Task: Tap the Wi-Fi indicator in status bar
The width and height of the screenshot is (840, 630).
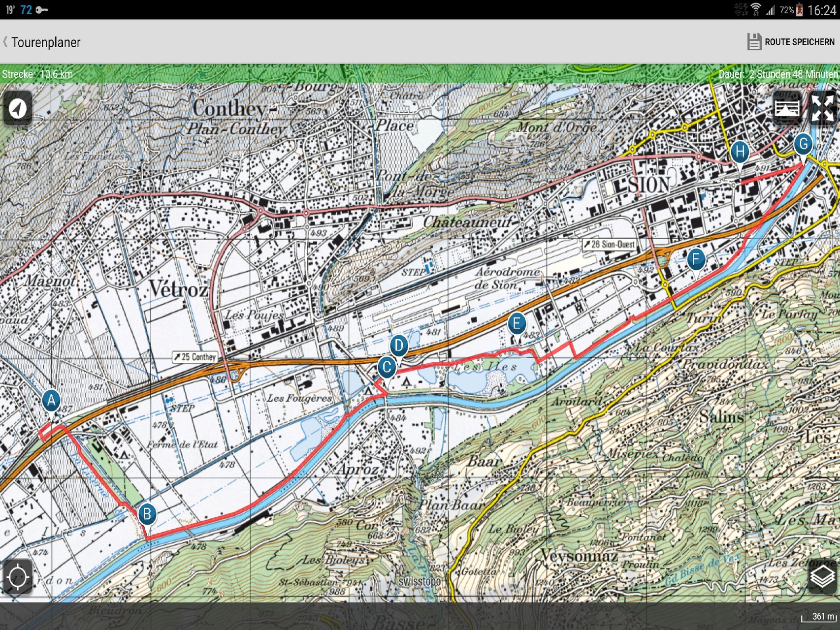Action: click(756, 9)
